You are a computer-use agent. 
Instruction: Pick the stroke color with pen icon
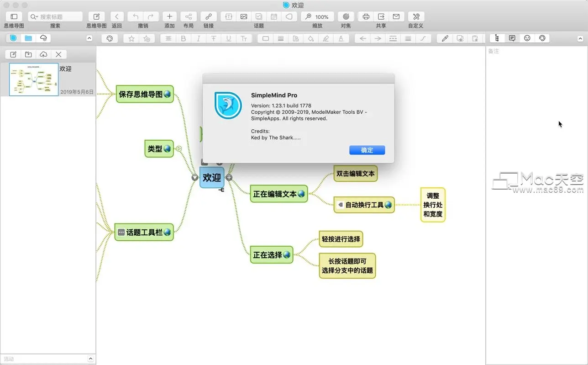(x=326, y=38)
